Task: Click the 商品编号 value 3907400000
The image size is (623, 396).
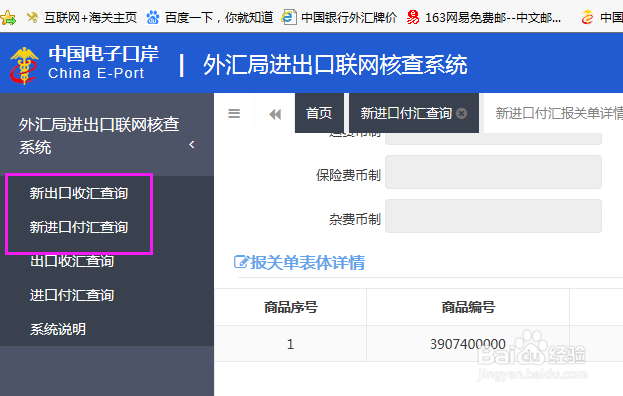Action: pos(468,344)
